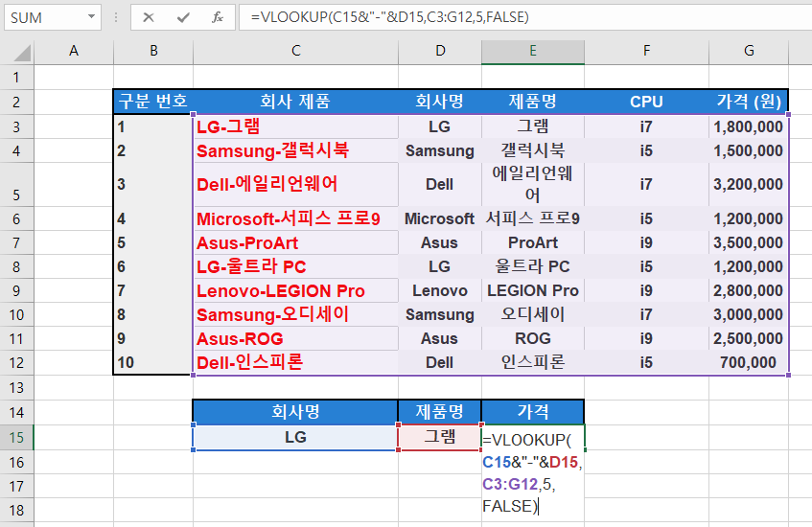Cancel formula entry with the X icon

pyautogui.click(x=149, y=17)
